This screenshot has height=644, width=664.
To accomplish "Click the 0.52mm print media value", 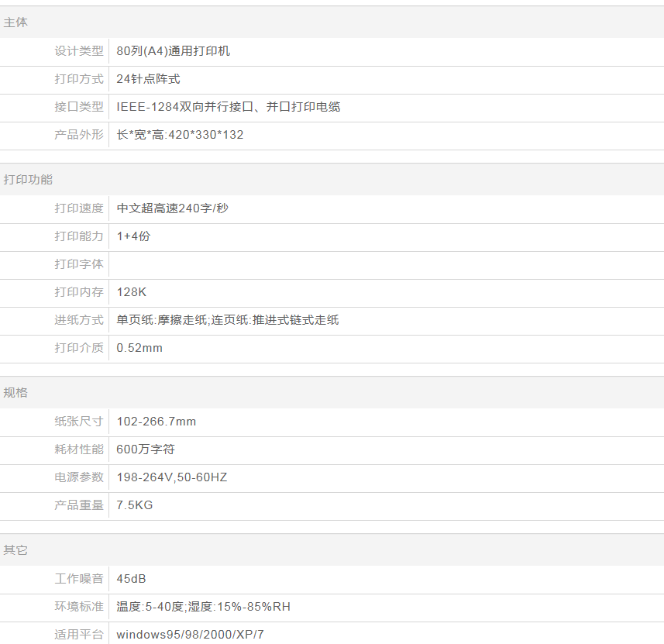I will click(139, 348).
